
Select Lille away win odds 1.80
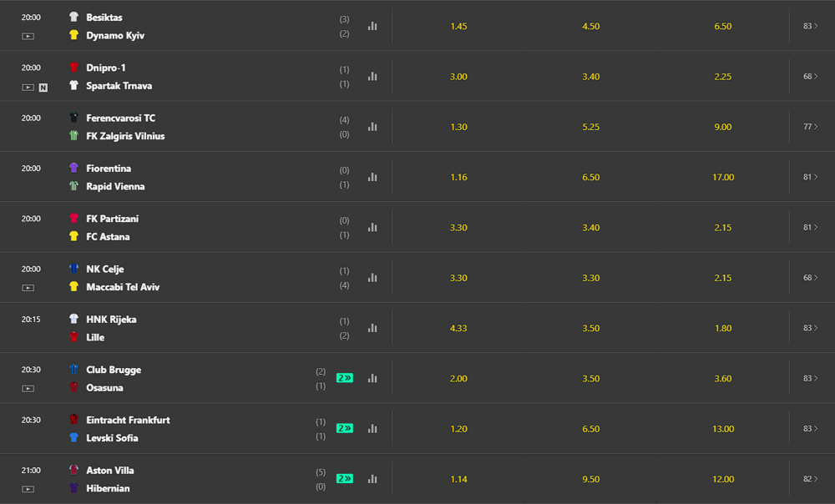722,328
